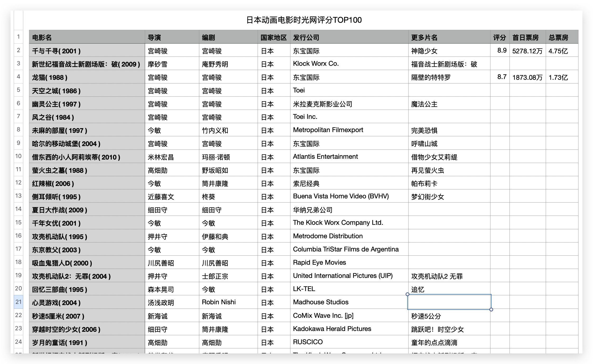Click the 首日票房 column header
The image size is (593, 364).
527,37
